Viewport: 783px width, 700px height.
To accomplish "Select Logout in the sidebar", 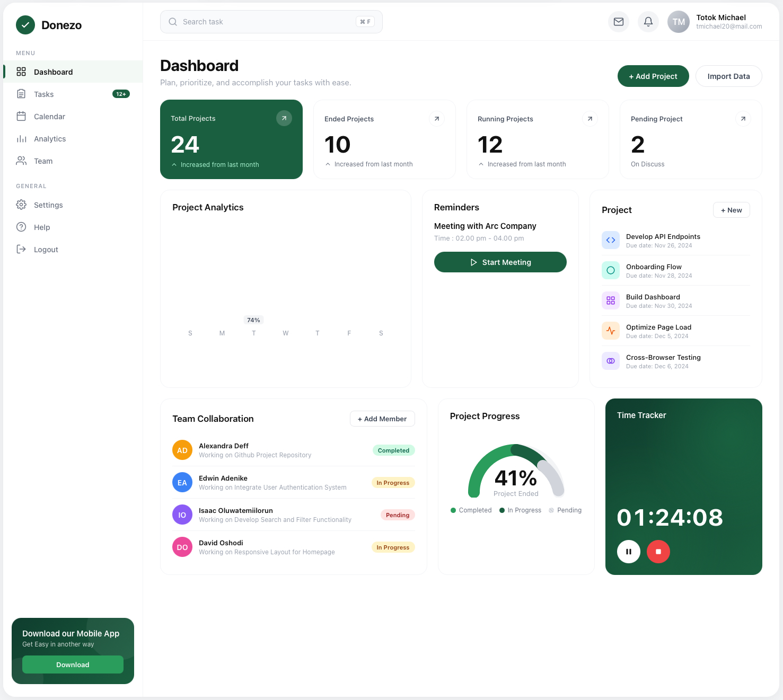I will (x=73, y=249).
